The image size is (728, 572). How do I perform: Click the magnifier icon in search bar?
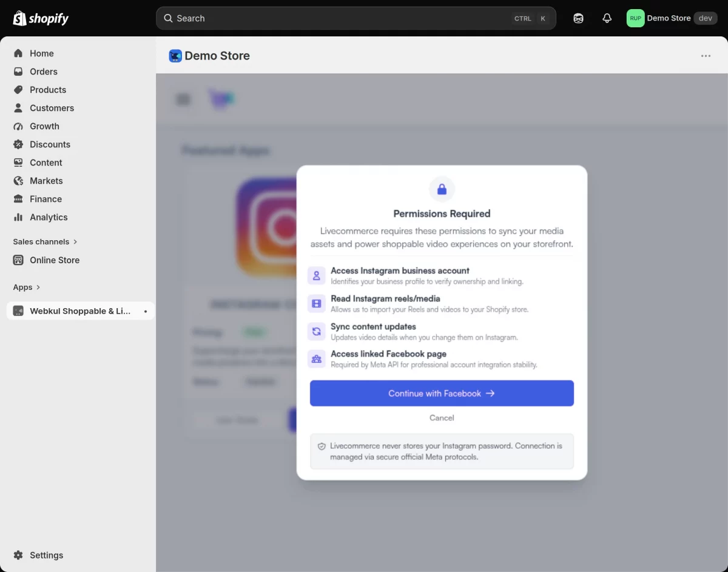[x=169, y=18]
